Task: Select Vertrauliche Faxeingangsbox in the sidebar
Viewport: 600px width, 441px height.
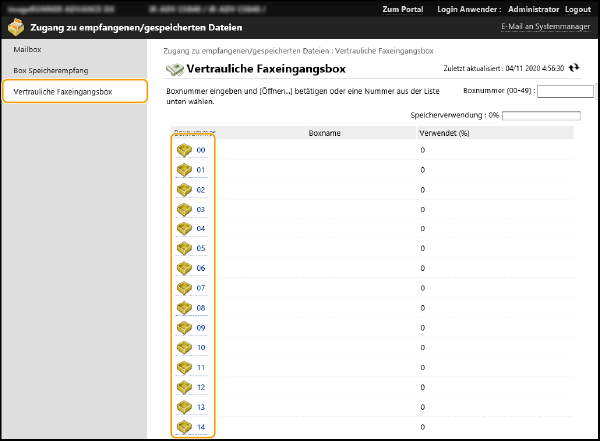Action: point(62,92)
